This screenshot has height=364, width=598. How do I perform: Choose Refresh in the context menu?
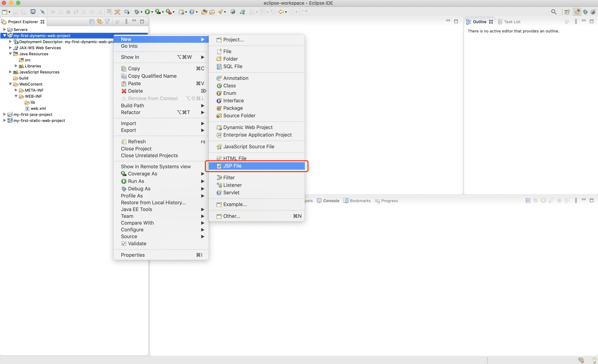(x=161, y=142)
